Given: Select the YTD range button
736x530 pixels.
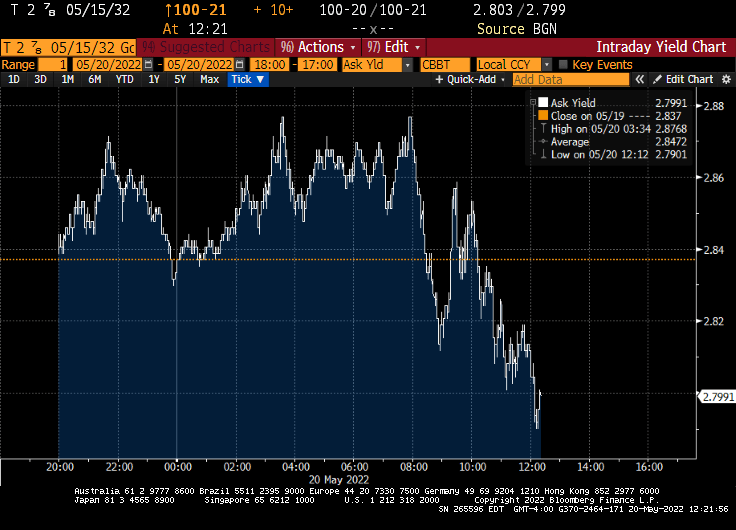Looking at the screenshot, I should 124,79.
